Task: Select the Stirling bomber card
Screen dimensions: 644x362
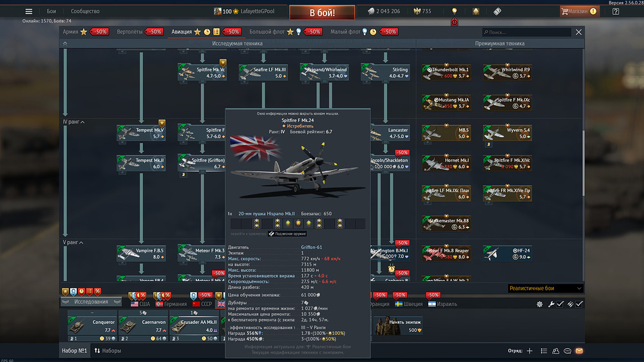Action: coord(386,73)
